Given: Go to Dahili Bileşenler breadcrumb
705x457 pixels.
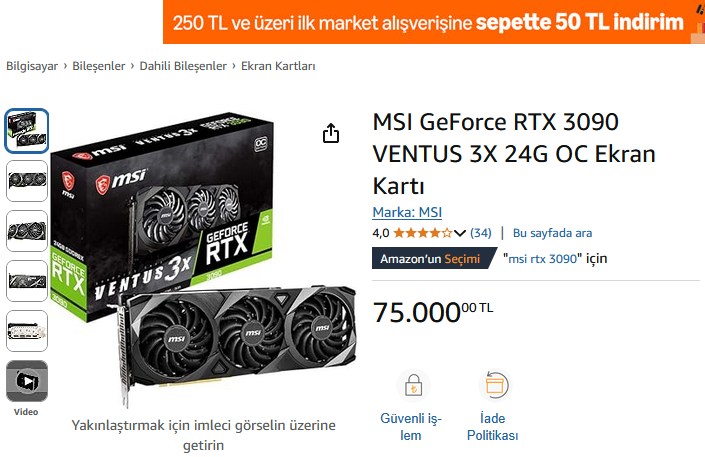Looking at the screenshot, I should 183,66.
